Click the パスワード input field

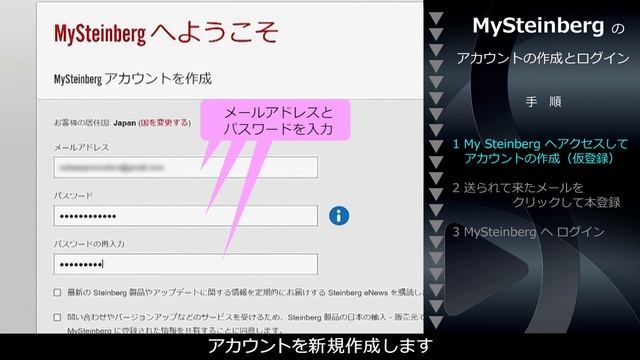(186, 216)
